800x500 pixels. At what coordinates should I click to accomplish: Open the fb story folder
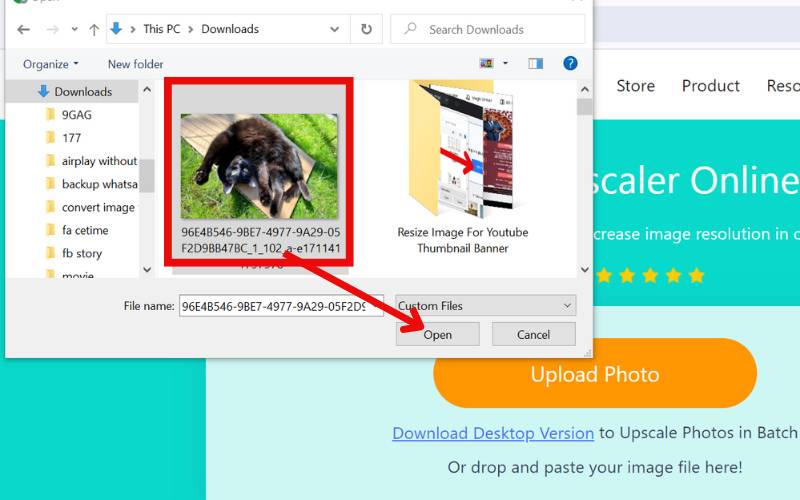click(82, 253)
